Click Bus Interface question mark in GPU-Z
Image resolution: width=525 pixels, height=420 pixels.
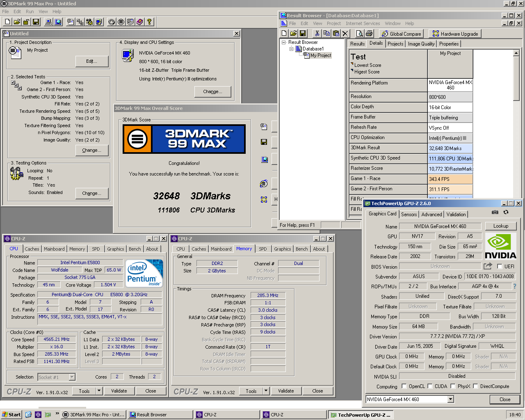pos(515,286)
